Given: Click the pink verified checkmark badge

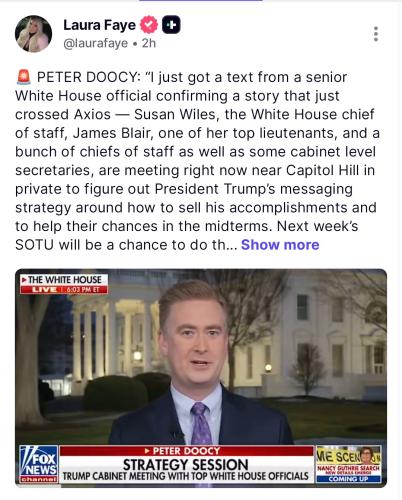Looking at the screenshot, I should [149, 25].
